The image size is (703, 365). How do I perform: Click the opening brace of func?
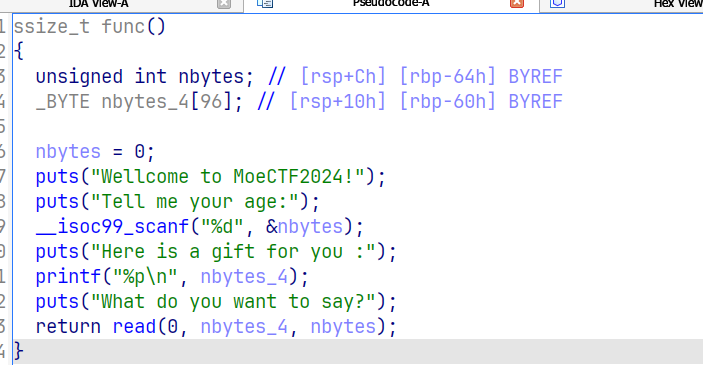tap(19, 52)
